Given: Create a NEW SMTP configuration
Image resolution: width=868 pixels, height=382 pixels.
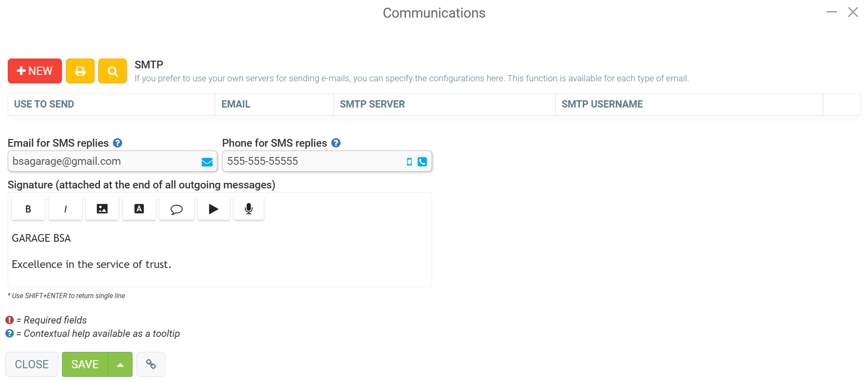Looking at the screenshot, I should pos(34,71).
